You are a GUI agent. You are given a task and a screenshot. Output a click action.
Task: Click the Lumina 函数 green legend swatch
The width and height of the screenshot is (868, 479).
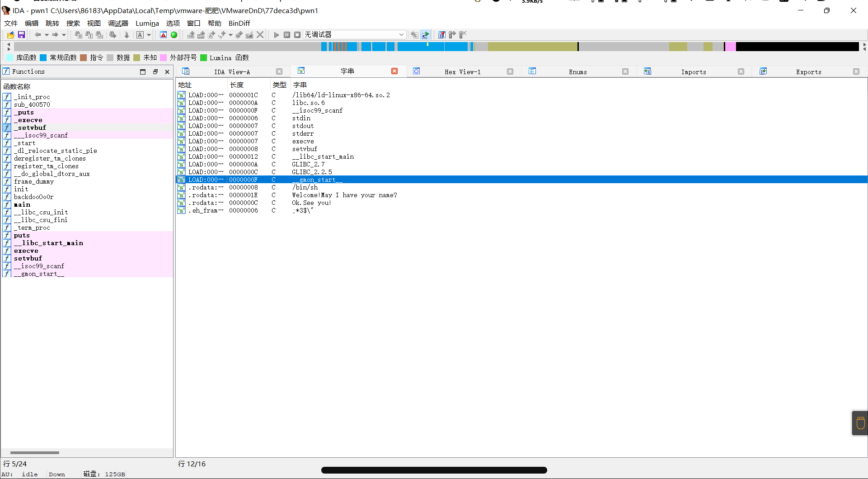click(x=203, y=57)
